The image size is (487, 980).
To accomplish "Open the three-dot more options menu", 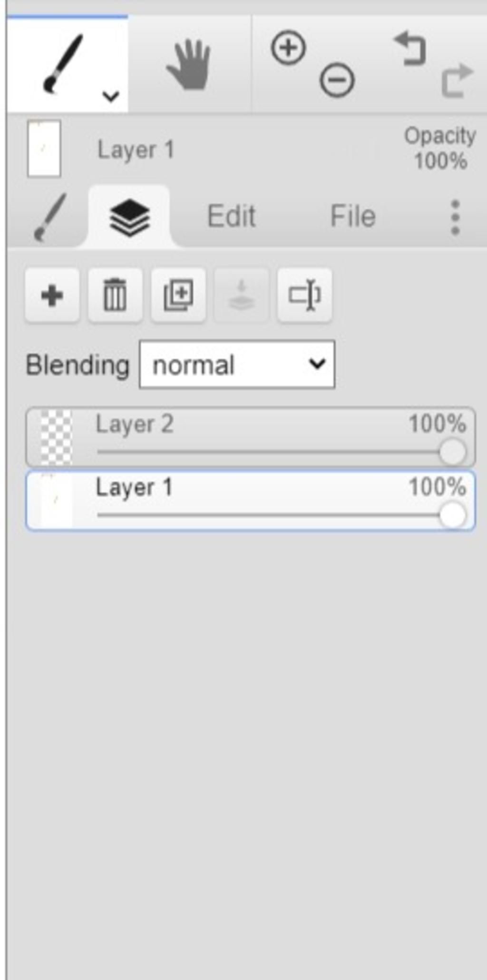I will 455,218.
